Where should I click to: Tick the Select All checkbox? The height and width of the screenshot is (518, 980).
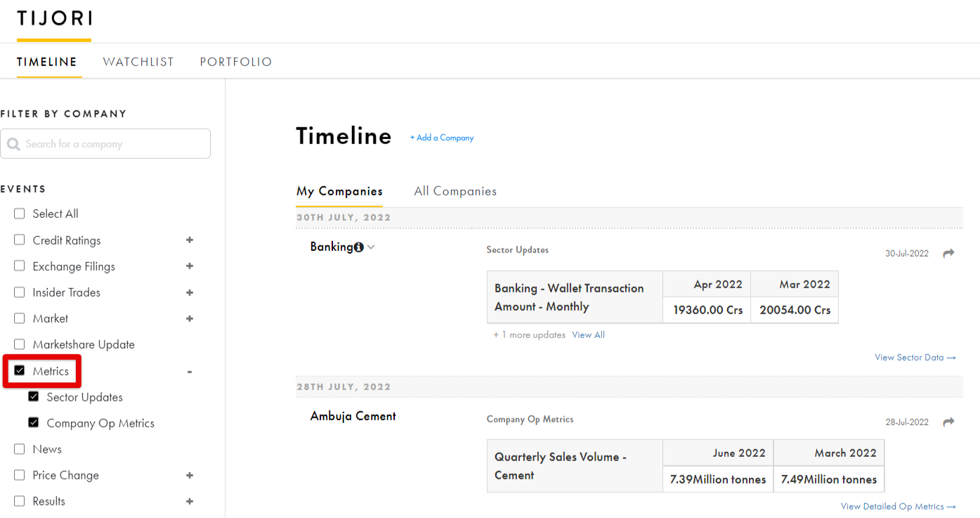tap(19, 214)
